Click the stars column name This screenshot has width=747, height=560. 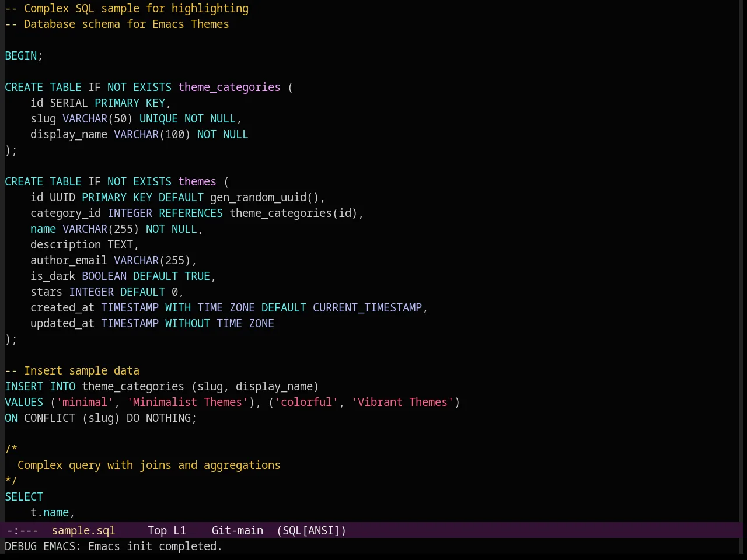click(47, 292)
